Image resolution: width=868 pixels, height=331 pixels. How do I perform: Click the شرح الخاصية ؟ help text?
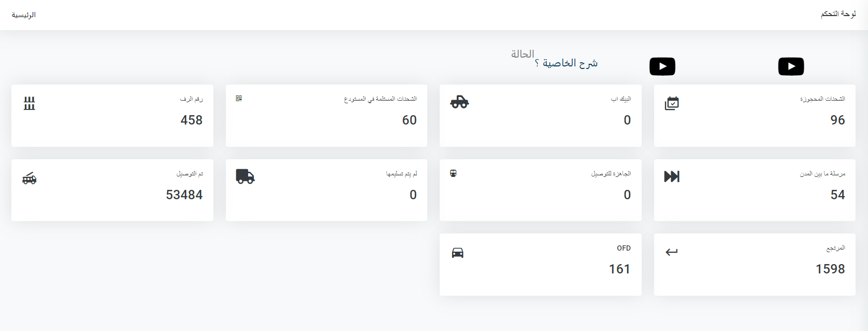coord(566,63)
